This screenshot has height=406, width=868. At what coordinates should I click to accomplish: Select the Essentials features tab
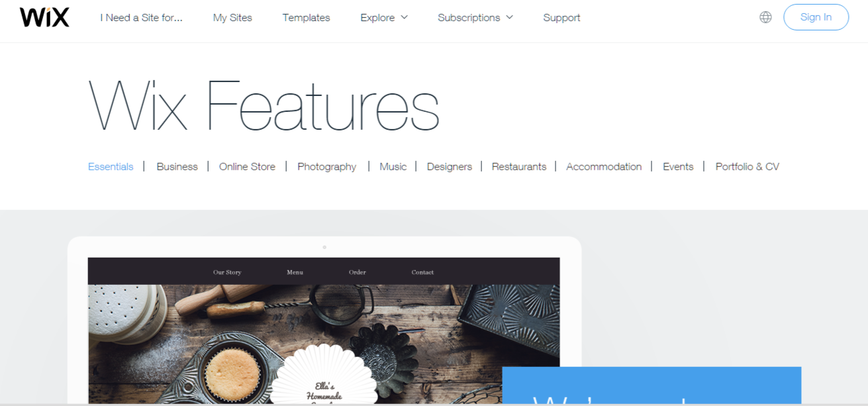[x=111, y=166]
